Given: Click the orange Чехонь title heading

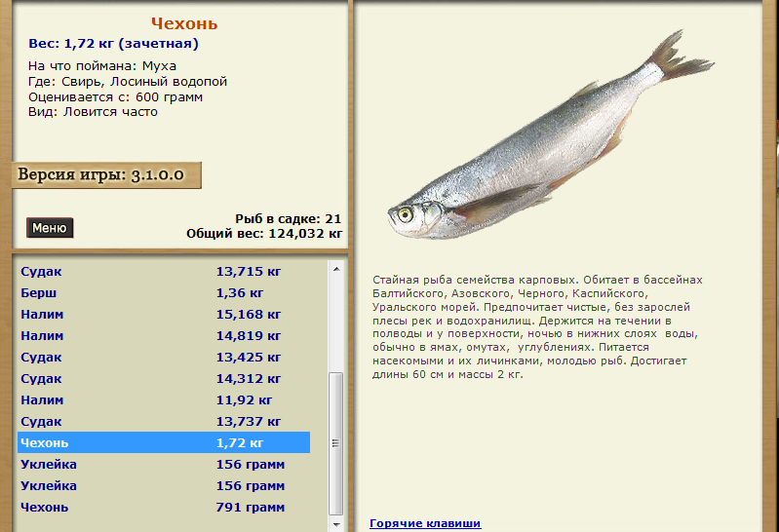Looking at the screenshot, I should tap(184, 23).
